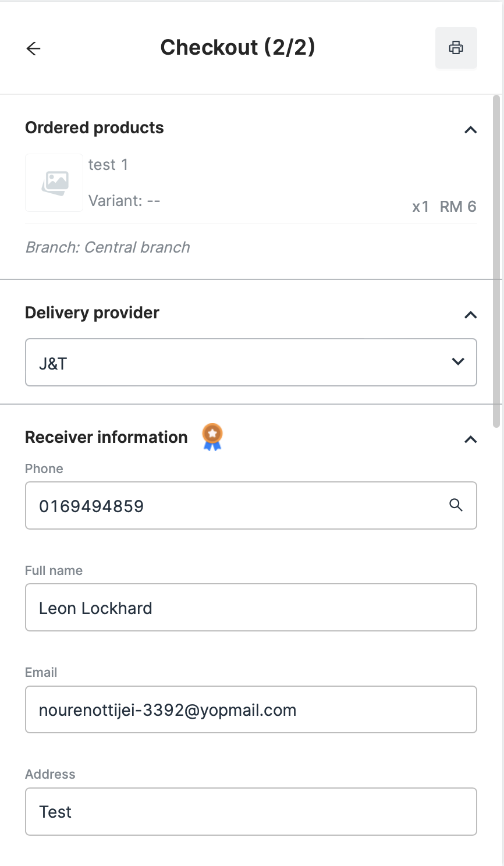Viewport: 504px width, 866px height.
Task: Click the test 1 product image placeholder
Action: [x=54, y=183]
